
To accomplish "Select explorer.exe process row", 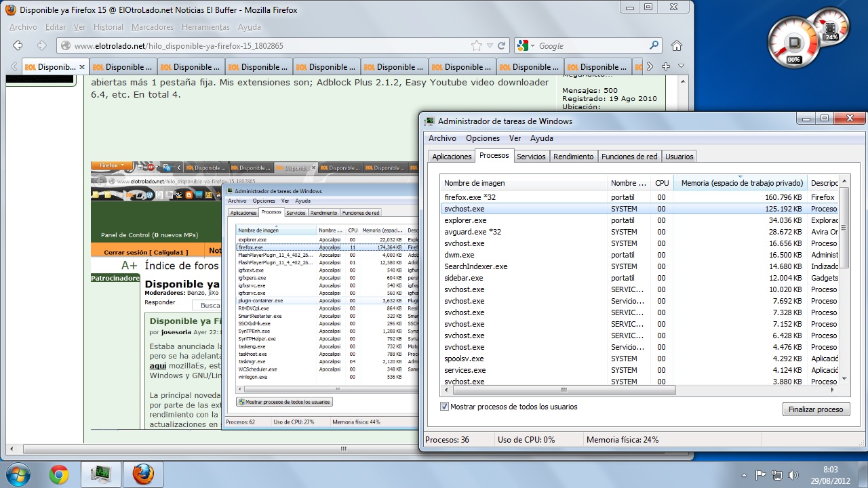I will tap(639, 220).
